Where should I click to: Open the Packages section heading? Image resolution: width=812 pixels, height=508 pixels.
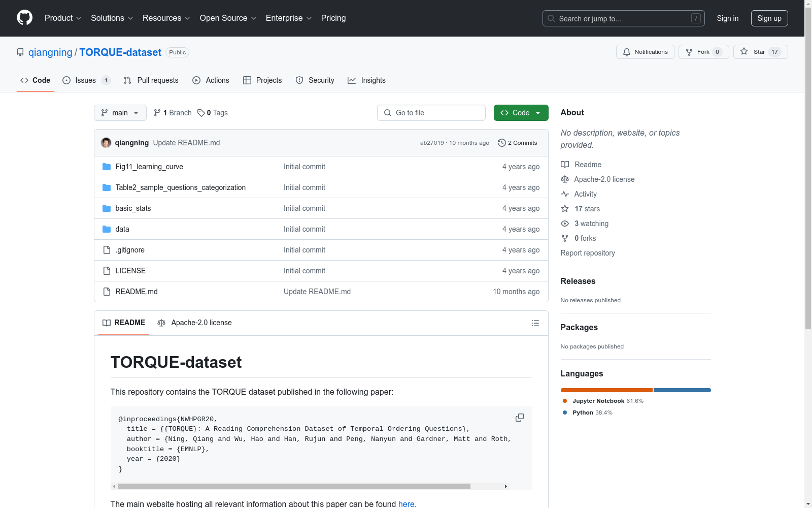(x=579, y=327)
